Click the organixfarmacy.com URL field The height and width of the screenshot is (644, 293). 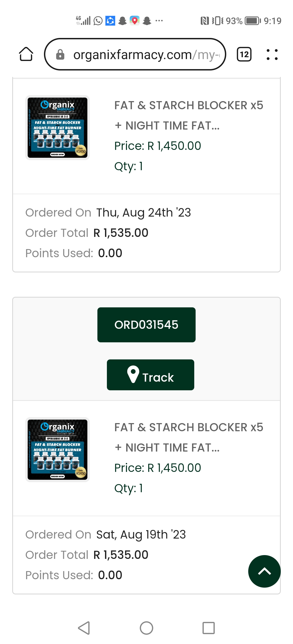tap(135, 54)
